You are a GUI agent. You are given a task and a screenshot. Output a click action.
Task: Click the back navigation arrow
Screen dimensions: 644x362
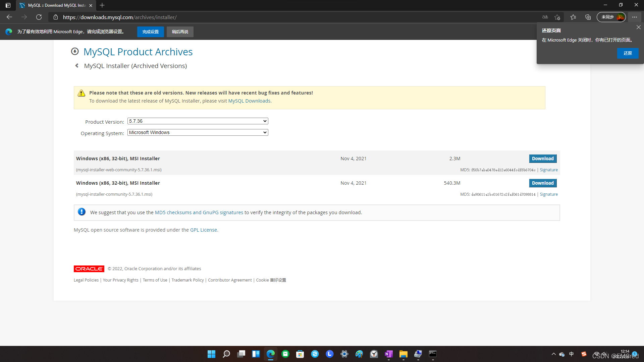9,17
